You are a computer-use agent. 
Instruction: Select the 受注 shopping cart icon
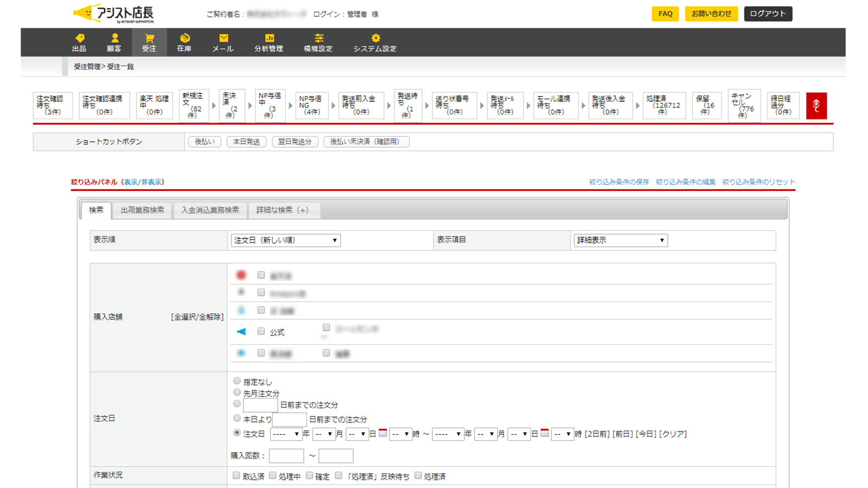pyautogui.click(x=149, y=38)
